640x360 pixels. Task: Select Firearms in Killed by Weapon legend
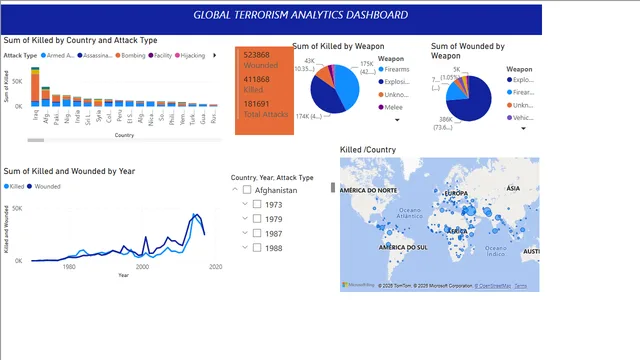[393, 69]
